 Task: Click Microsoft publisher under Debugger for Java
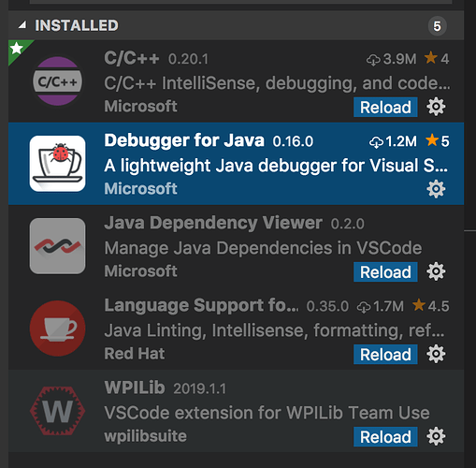click(x=140, y=189)
